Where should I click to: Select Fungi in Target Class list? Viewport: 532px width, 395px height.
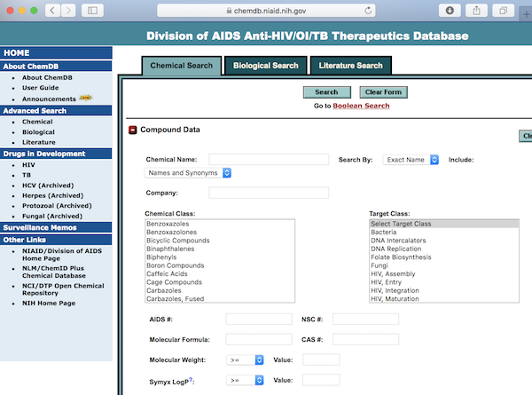[444, 265]
